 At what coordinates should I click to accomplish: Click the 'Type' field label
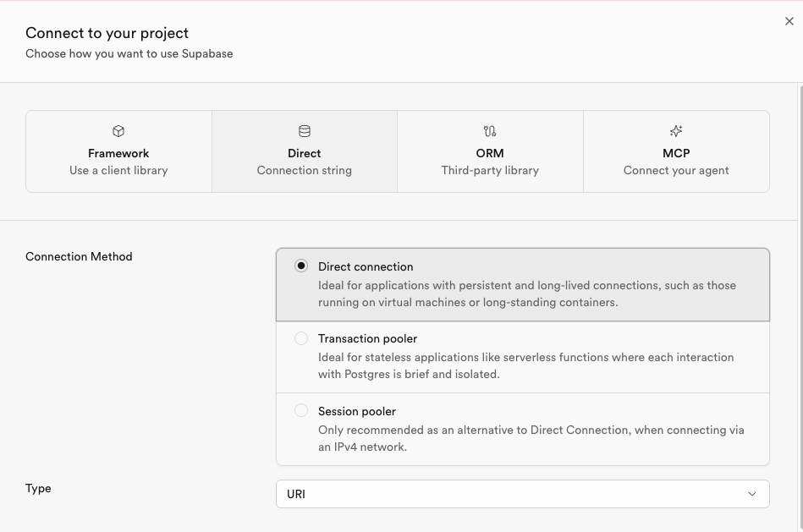[x=38, y=489]
